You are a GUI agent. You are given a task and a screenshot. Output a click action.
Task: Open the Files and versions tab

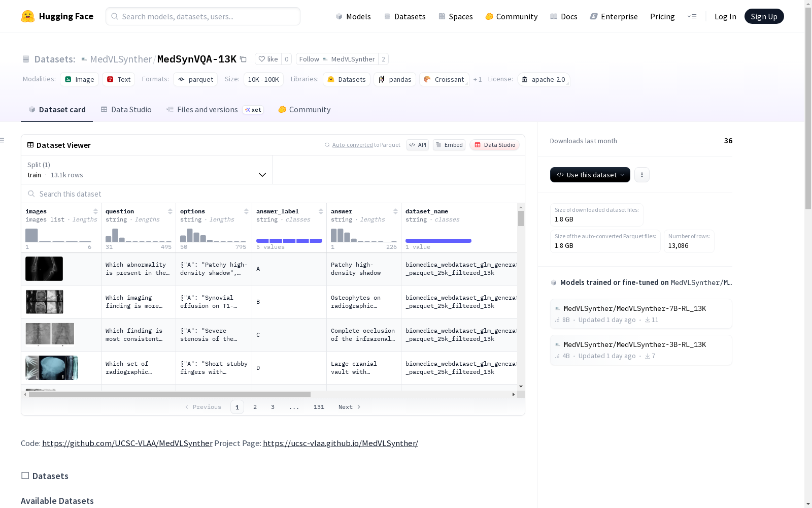point(215,110)
